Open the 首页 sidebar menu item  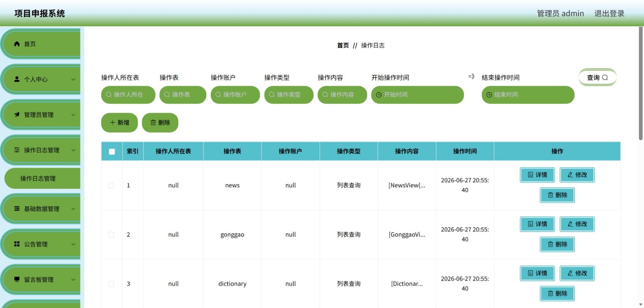41,44
